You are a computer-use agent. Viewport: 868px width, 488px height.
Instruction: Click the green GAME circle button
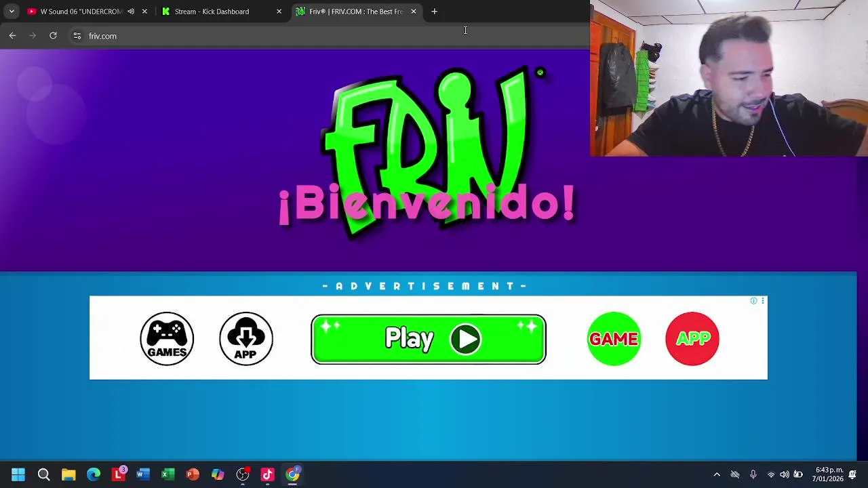tap(614, 339)
